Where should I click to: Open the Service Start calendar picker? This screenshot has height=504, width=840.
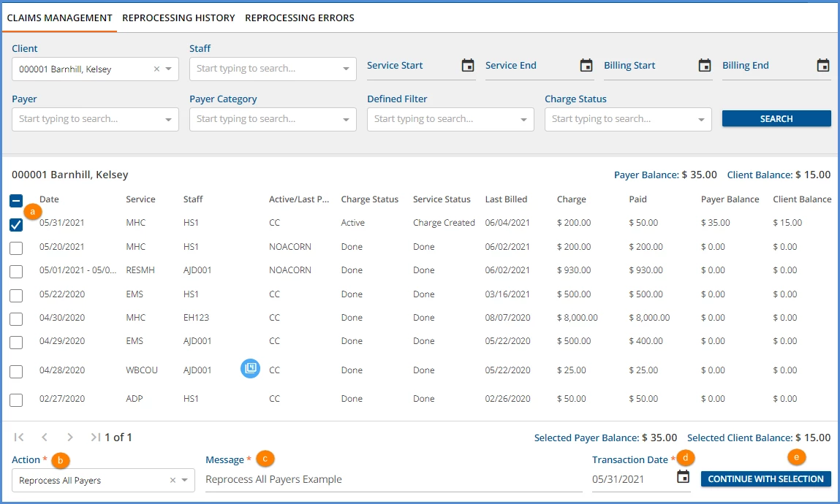pyautogui.click(x=468, y=65)
